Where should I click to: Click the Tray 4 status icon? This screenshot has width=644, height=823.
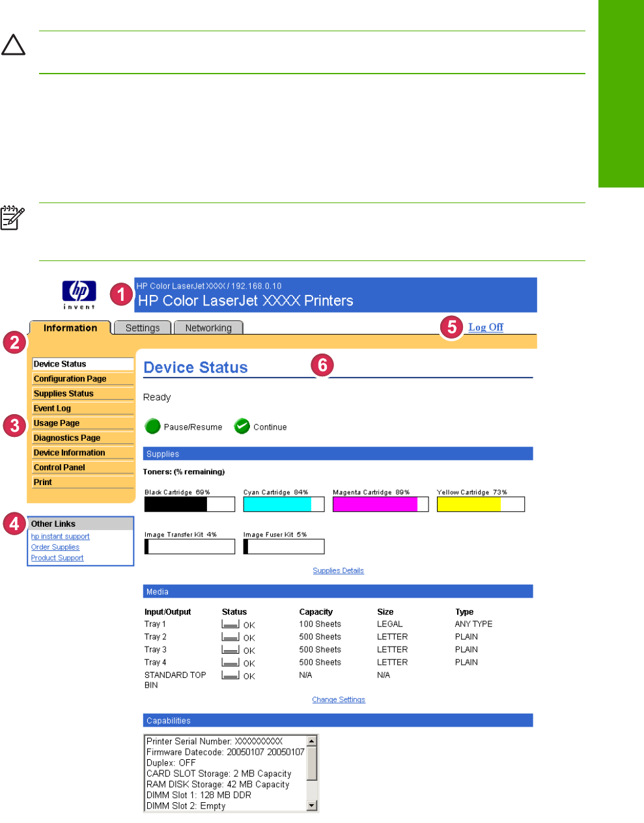[230, 663]
